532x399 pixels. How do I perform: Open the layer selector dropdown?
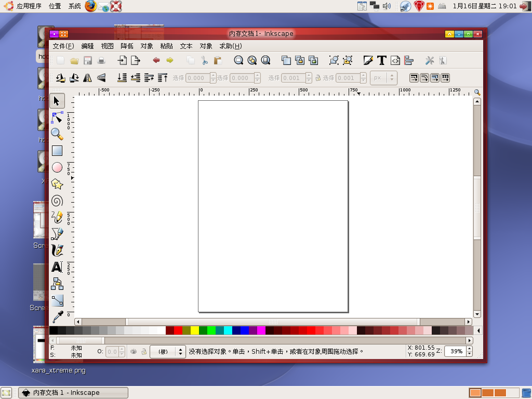[x=168, y=352]
